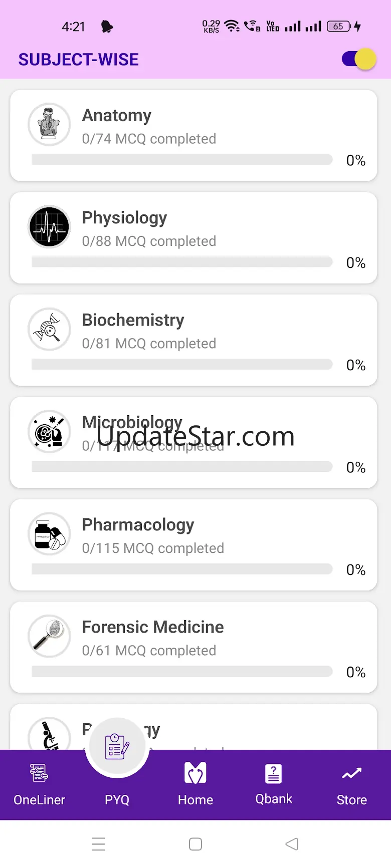
Task: Toggle the subject-wise switch off
Action: click(359, 60)
